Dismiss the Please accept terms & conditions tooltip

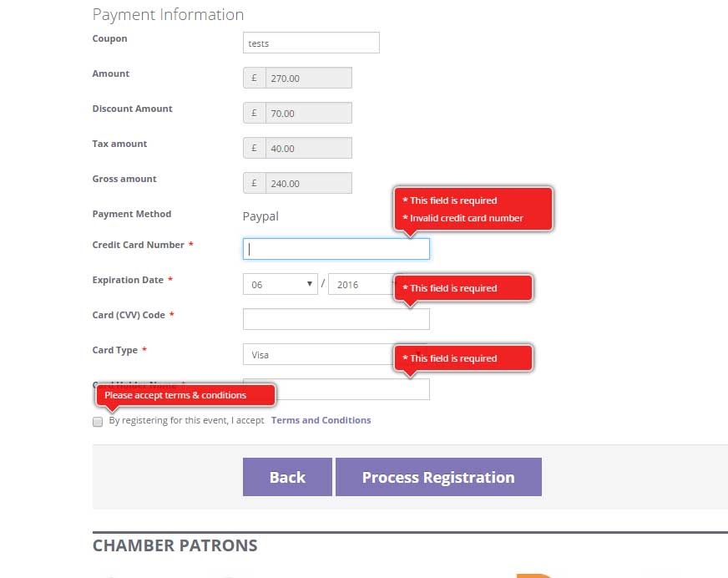(185, 394)
